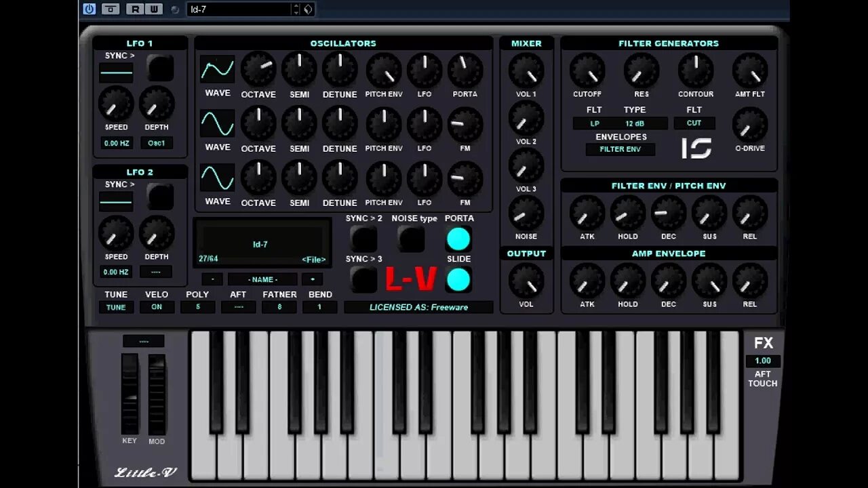
Task: Select oscillator 2 sine waveform display
Action: click(218, 123)
